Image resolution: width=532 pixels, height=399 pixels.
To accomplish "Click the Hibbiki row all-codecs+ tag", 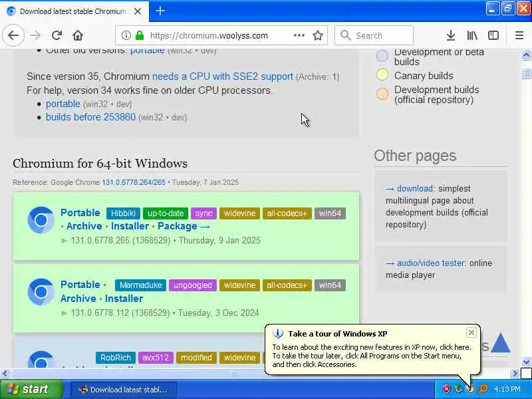I will click(x=287, y=213).
